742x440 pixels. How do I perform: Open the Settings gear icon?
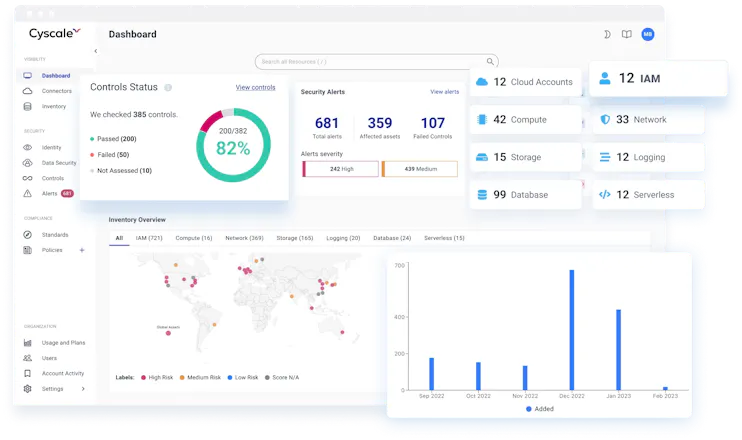click(27, 389)
